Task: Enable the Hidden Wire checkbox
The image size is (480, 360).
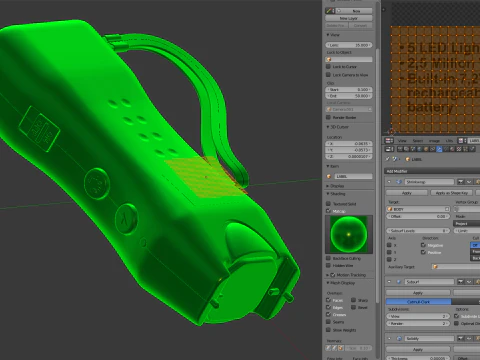Action: tap(328, 266)
